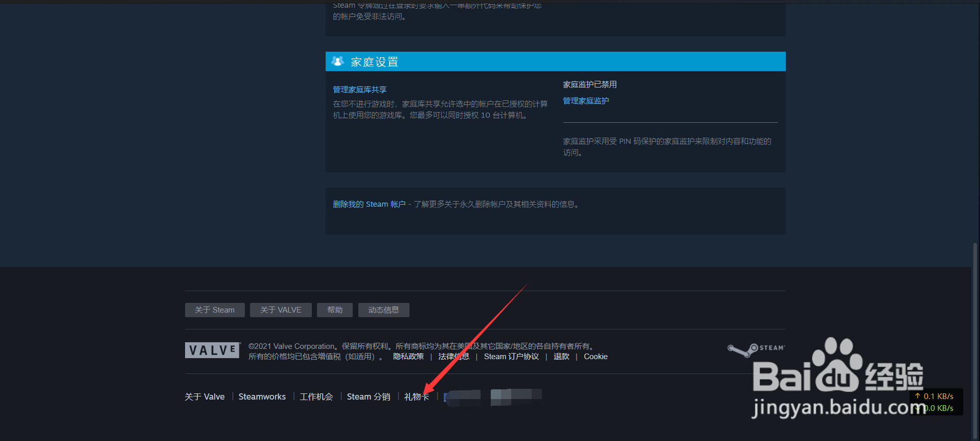This screenshot has width=980, height=441.
Task: Click the Family Settings header icon
Action: click(x=337, y=61)
